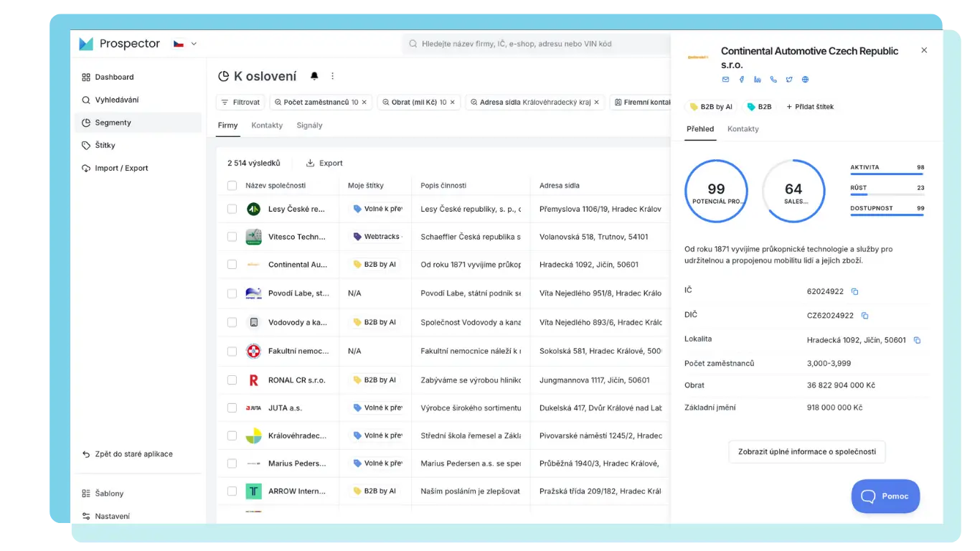Click the Continental logo in detail panel
This screenshot has width=980, height=551.
pos(698,57)
